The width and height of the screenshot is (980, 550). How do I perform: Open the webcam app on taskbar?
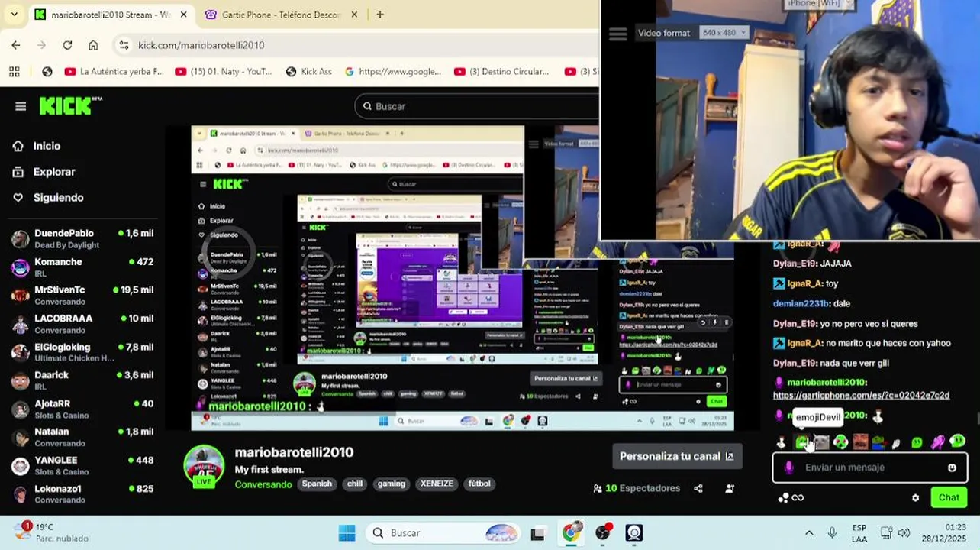[634, 533]
